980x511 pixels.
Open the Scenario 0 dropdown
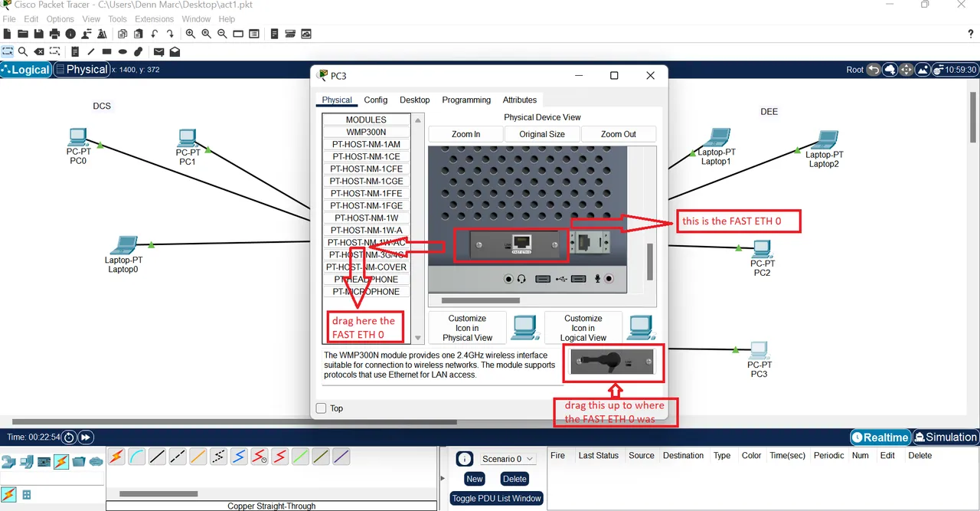pos(508,459)
